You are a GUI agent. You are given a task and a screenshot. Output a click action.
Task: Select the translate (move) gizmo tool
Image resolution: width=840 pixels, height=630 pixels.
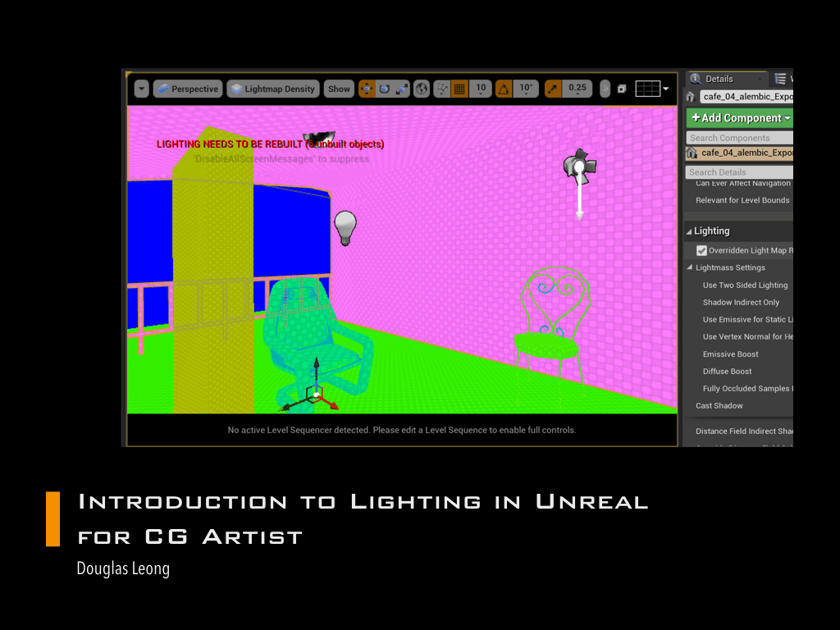(x=367, y=89)
